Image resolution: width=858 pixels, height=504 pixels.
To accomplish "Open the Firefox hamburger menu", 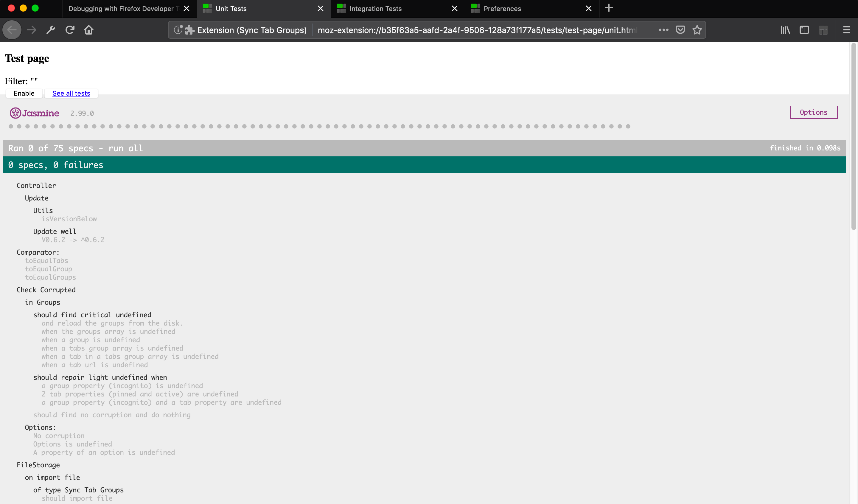I will [x=846, y=30].
